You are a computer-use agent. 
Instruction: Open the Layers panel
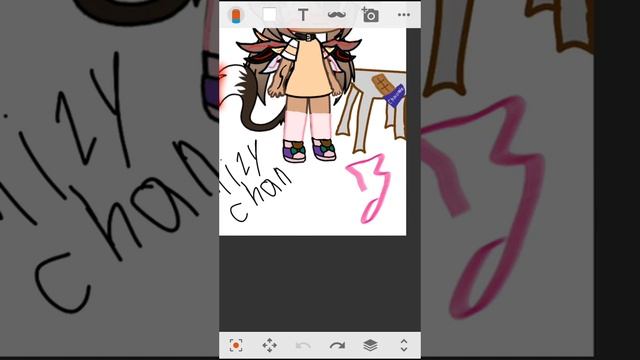tap(370, 345)
